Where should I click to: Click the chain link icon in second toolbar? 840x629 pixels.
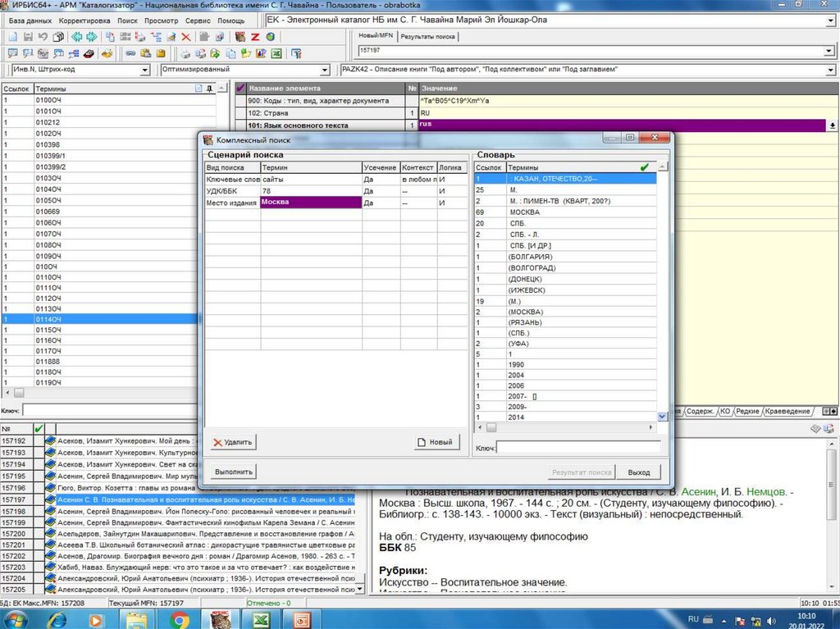click(130, 53)
